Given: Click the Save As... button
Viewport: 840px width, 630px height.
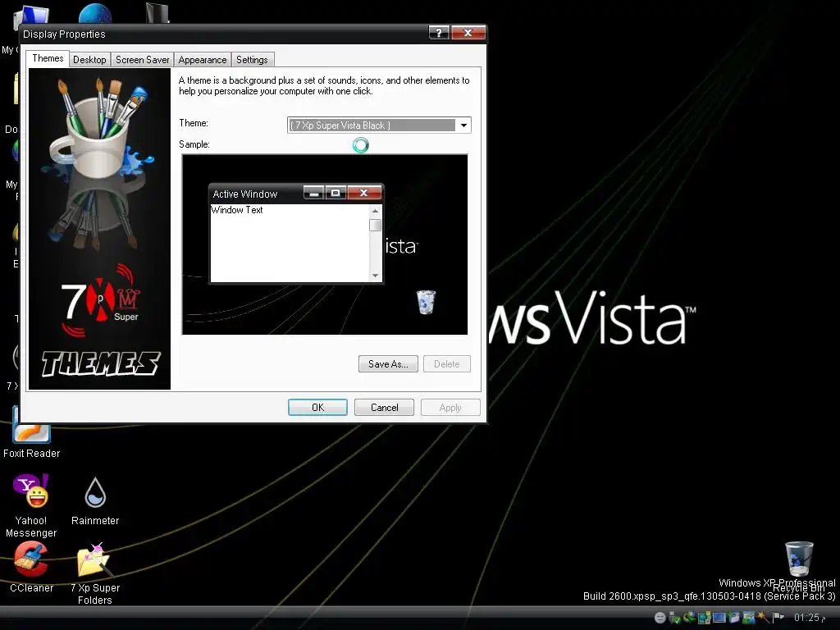Looking at the screenshot, I should click(388, 363).
